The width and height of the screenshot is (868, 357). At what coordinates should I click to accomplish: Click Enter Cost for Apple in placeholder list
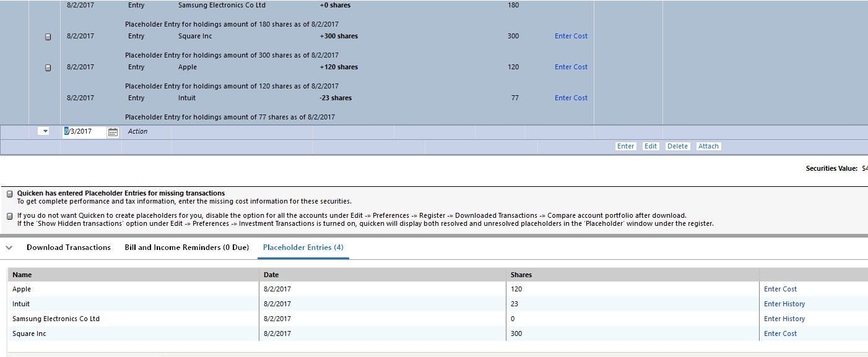tap(780, 289)
